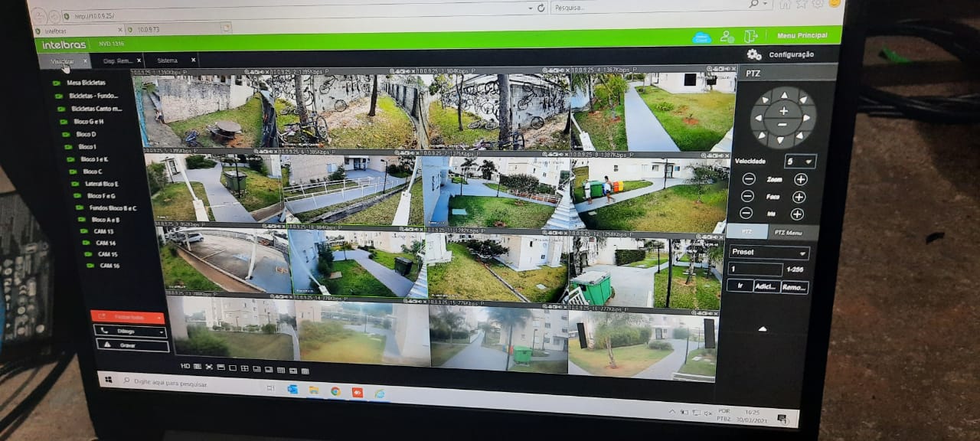Click the preset number input field
This screenshot has height=441, width=980.
tap(754, 269)
